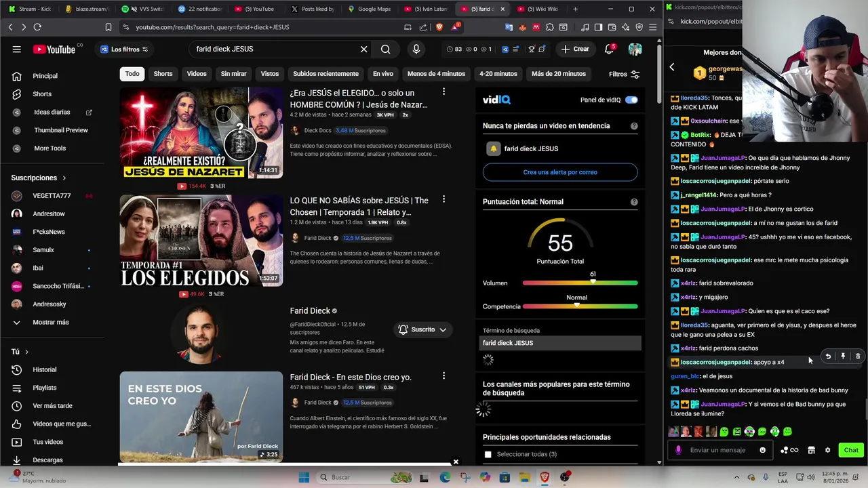Open Kick chat settings gear
Image resolution: width=868 pixels, height=488 pixels.
(827, 450)
